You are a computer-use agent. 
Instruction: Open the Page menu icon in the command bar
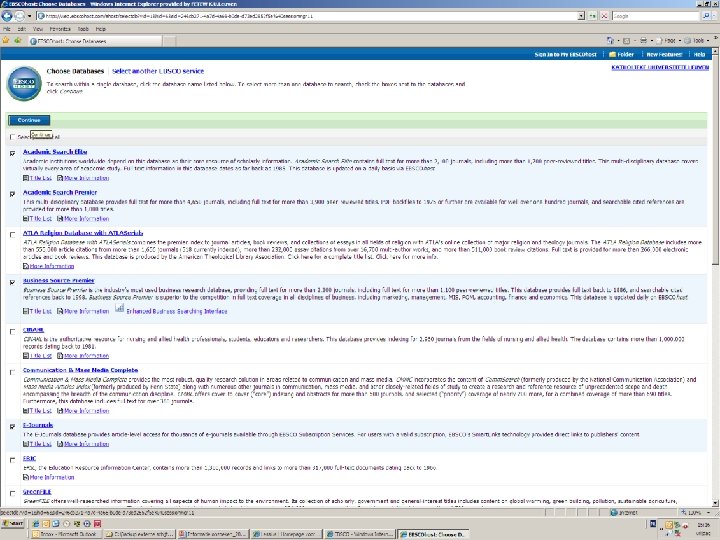coord(660,40)
